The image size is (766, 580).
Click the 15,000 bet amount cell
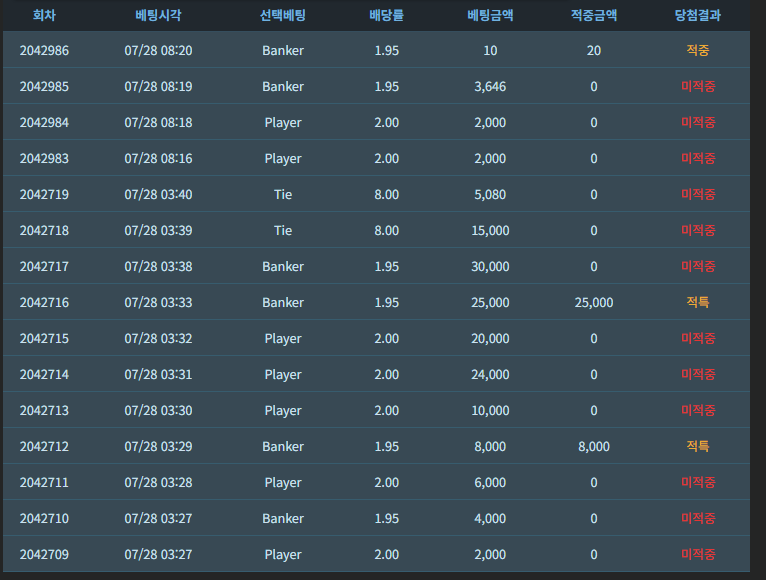(490, 231)
